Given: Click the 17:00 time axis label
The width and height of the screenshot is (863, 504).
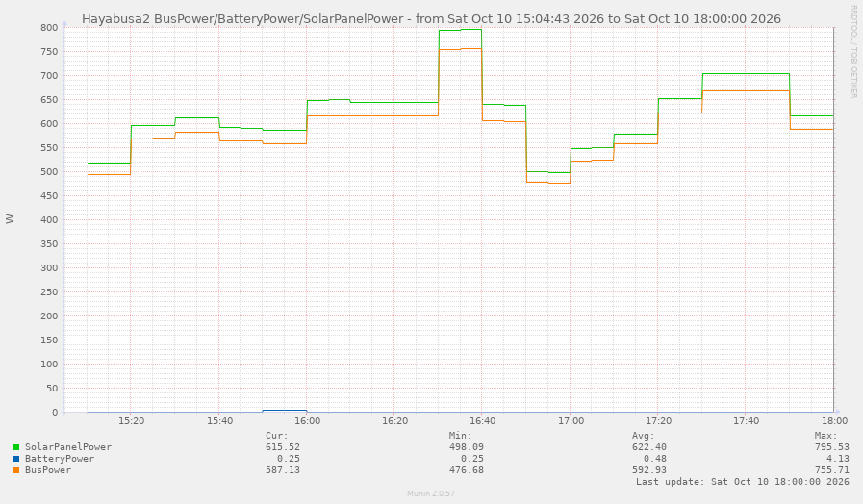Looking at the screenshot, I should [x=571, y=421].
